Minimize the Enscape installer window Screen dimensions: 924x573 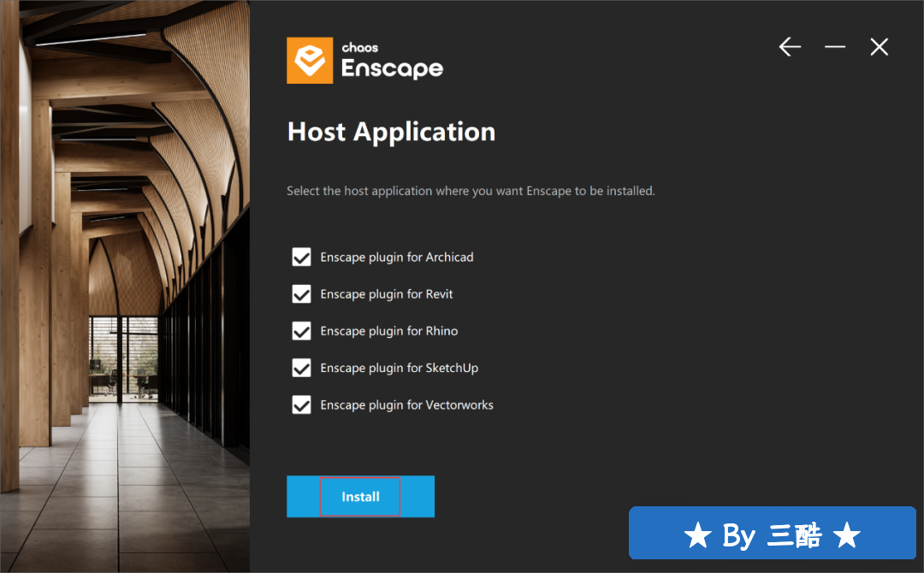click(x=834, y=46)
